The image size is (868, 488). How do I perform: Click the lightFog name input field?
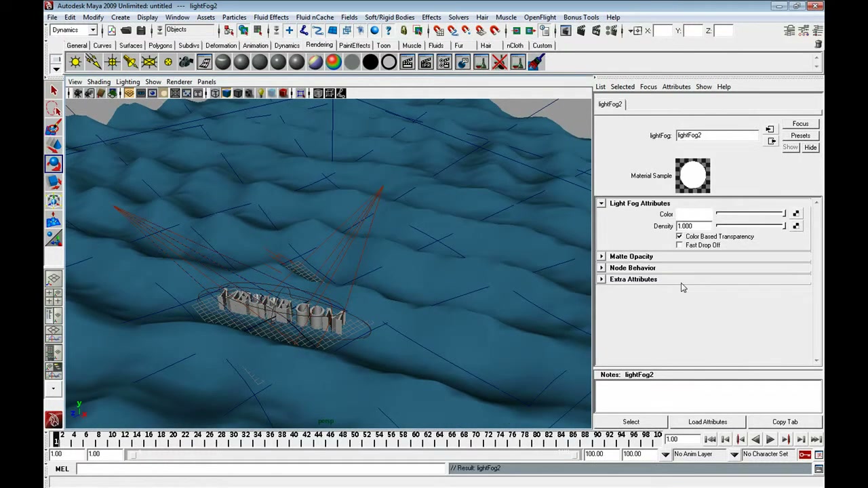717,136
